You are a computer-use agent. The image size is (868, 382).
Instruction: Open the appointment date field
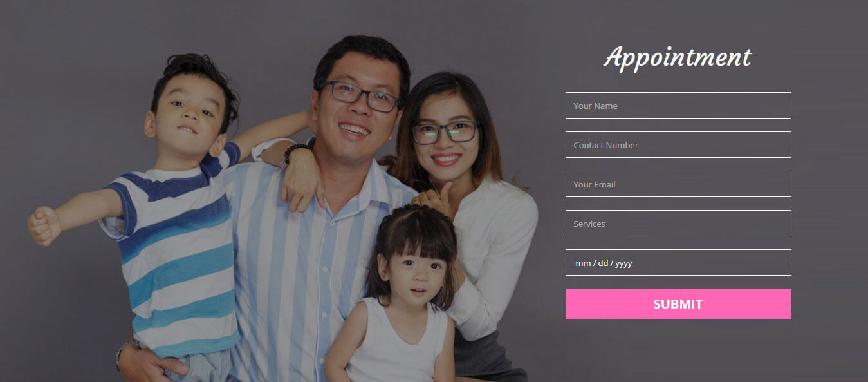(678, 262)
